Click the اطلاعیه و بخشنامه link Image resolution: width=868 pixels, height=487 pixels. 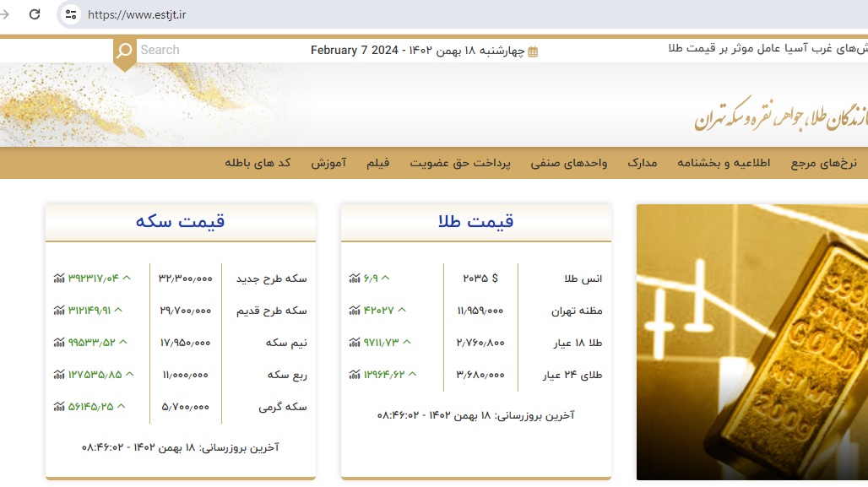(724, 163)
